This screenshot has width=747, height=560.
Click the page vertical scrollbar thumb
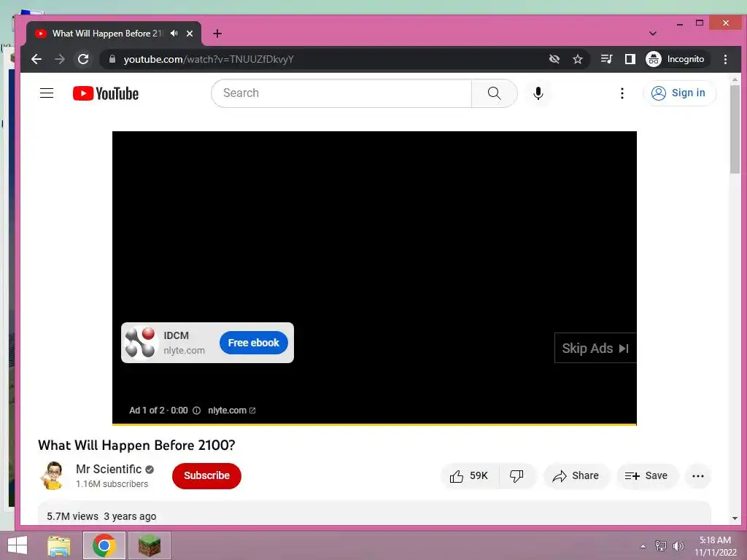(x=735, y=130)
